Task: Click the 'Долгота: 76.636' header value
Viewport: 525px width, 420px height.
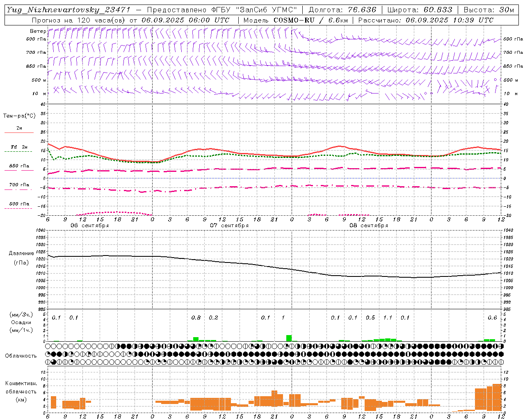Action: [342, 10]
